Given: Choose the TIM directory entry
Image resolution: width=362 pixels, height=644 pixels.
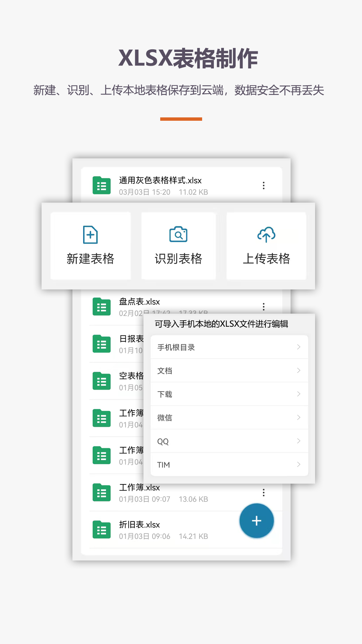Looking at the screenshot, I should pos(229,465).
